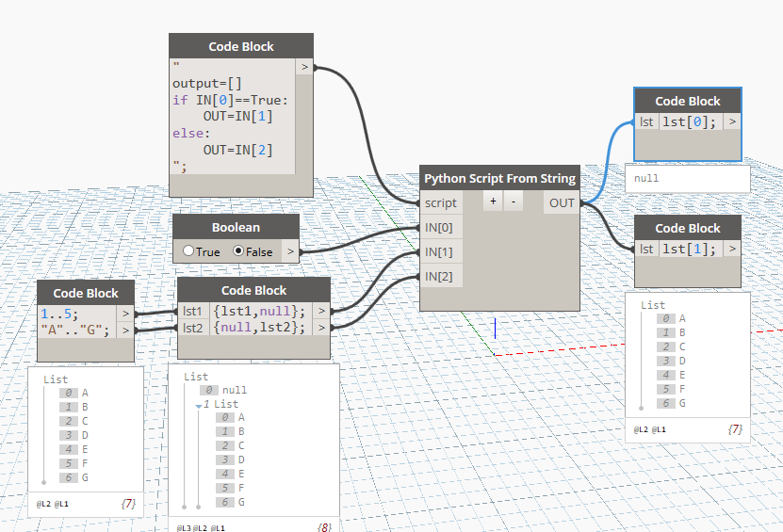The height and width of the screenshot is (532, 783).
Task: Add an input with the + button
Action: [x=493, y=202]
